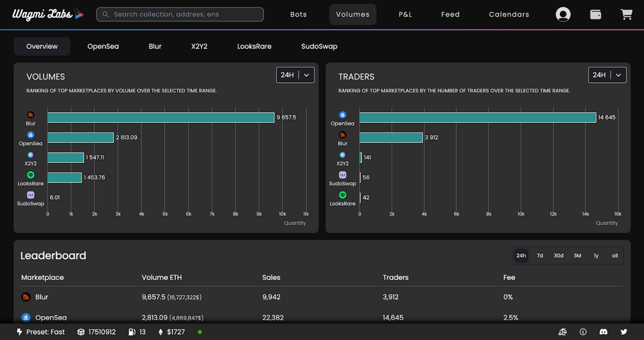Click the Blur bar in Volumes chart
This screenshot has height=340, width=644.
161,118
